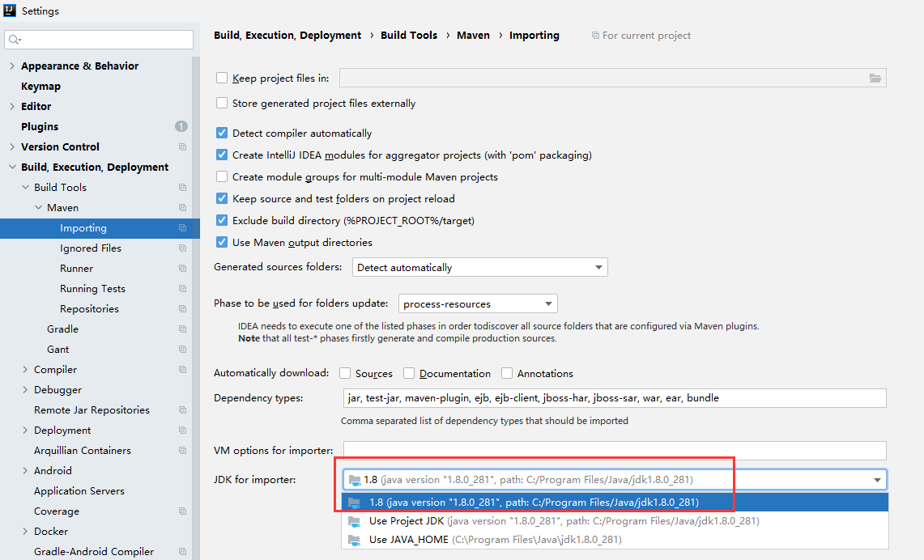
Task: Expand the Debugger node
Action: click(25, 390)
